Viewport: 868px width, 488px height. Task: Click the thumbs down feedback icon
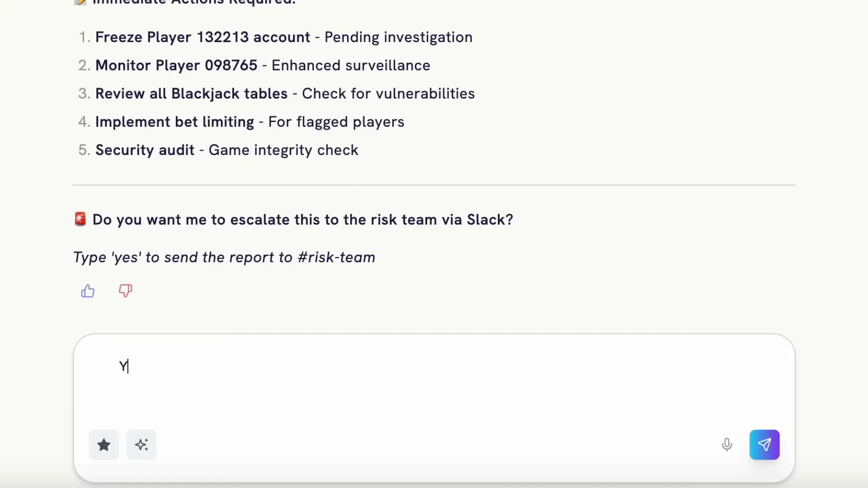(125, 291)
